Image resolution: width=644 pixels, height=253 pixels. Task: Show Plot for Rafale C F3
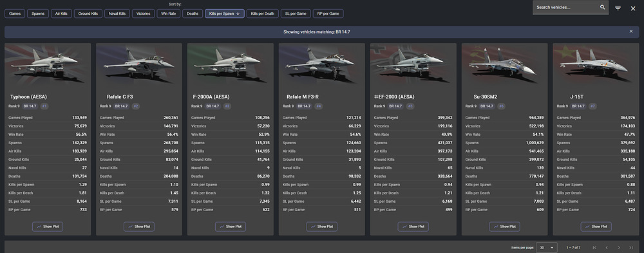(x=139, y=227)
